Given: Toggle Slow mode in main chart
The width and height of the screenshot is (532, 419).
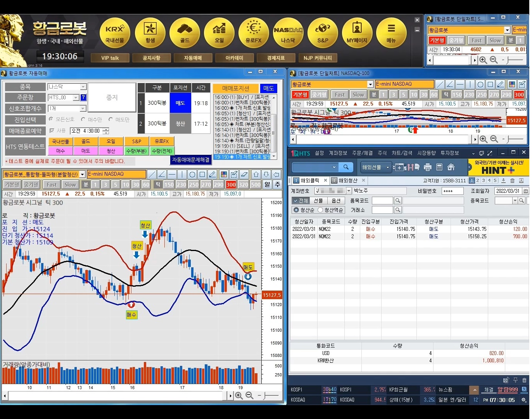Looking at the screenshot, I should [70, 185].
